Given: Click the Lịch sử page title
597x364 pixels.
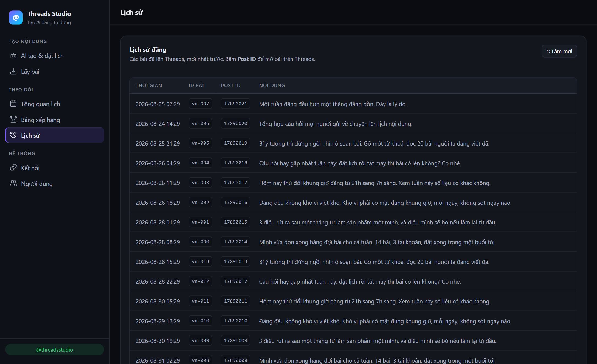Looking at the screenshot, I should (131, 12).
